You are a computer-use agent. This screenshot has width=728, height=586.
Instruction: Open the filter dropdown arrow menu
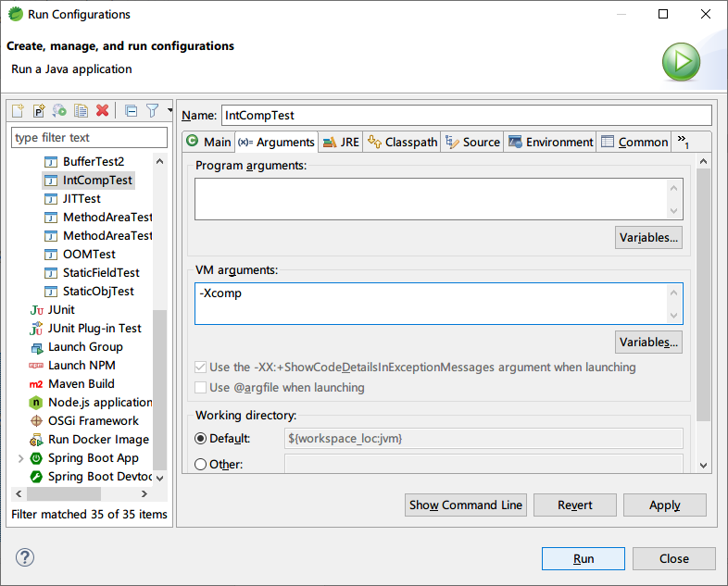(x=169, y=111)
